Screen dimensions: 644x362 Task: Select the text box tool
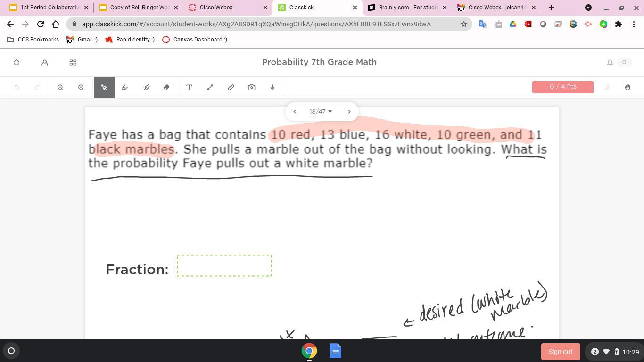pyautogui.click(x=189, y=87)
